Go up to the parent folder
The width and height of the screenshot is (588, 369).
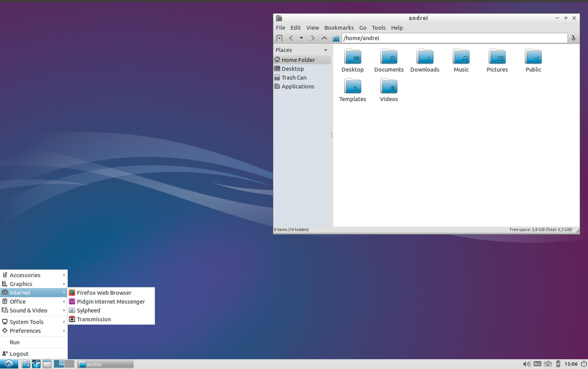324,38
